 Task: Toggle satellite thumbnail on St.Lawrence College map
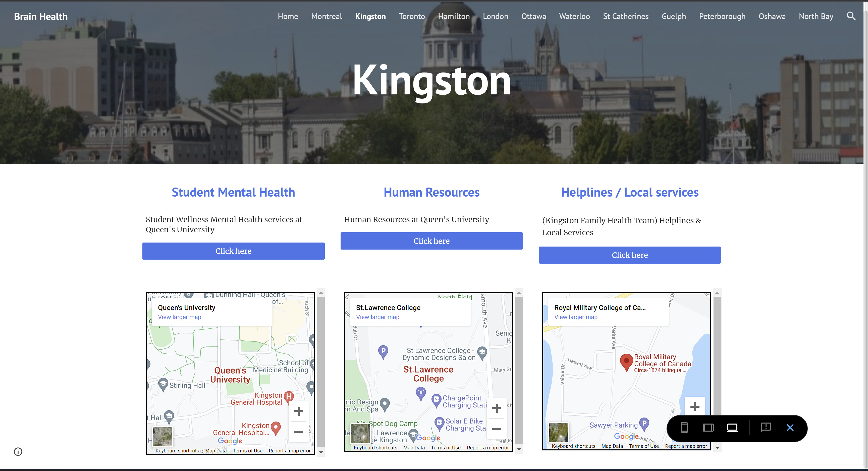[x=360, y=433]
